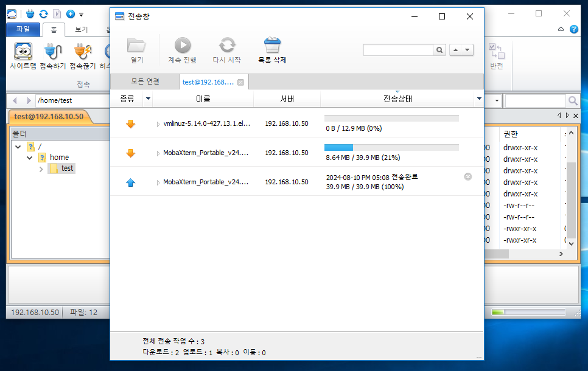This screenshot has height=371, width=588.
Task: Expand the vmlinuz-5.14.0 transfer row
Action: tap(158, 124)
